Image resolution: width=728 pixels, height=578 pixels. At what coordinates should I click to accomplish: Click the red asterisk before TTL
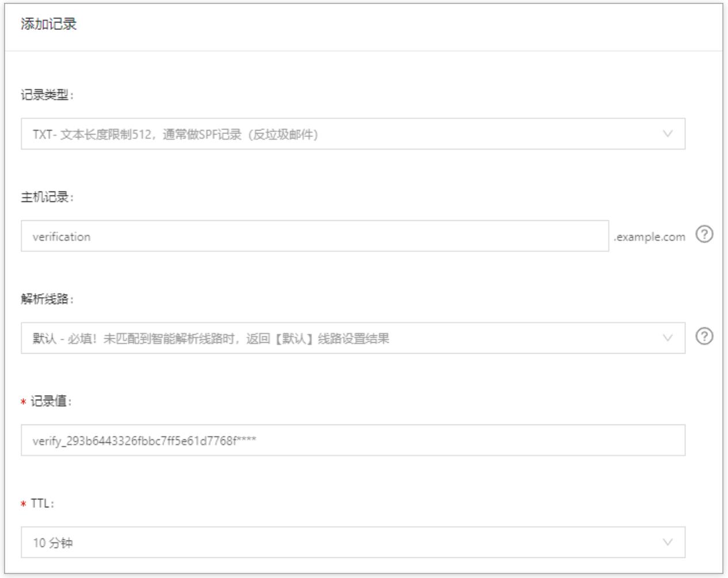pos(24,504)
